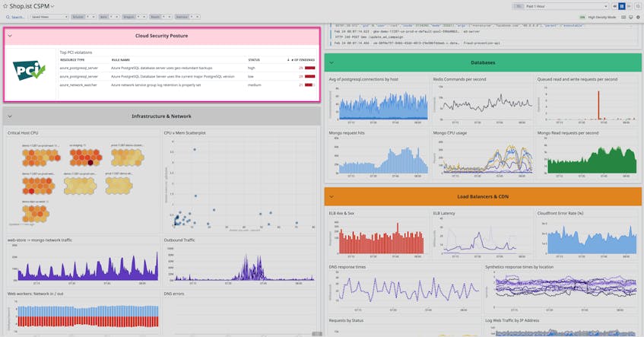Open the DNS errors widget title
The height and width of the screenshot is (337, 644).
[x=174, y=294]
